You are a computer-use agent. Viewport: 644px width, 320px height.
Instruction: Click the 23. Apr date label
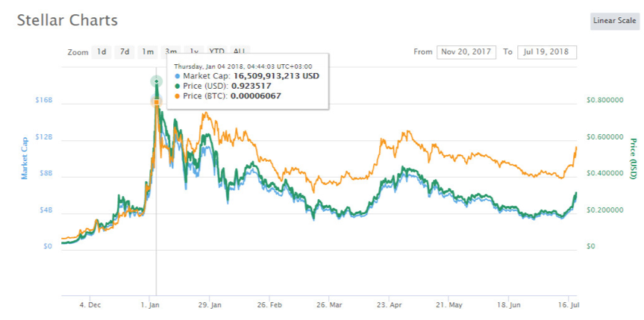389,305
